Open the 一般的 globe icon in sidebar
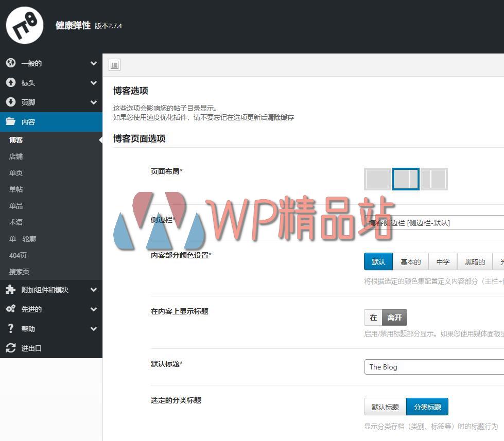Screen dimensions: 504x441 (x=11, y=63)
